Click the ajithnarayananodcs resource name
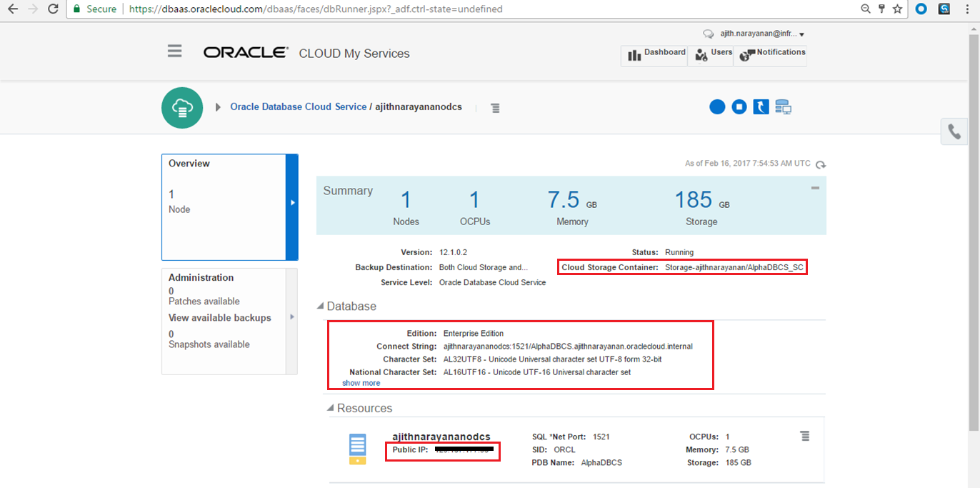Image resolution: width=980 pixels, height=488 pixels. click(x=441, y=437)
